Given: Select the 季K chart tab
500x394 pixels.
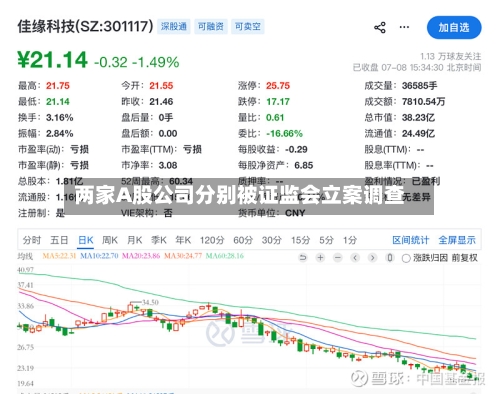Looking at the screenshot, I should click(159, 240).
